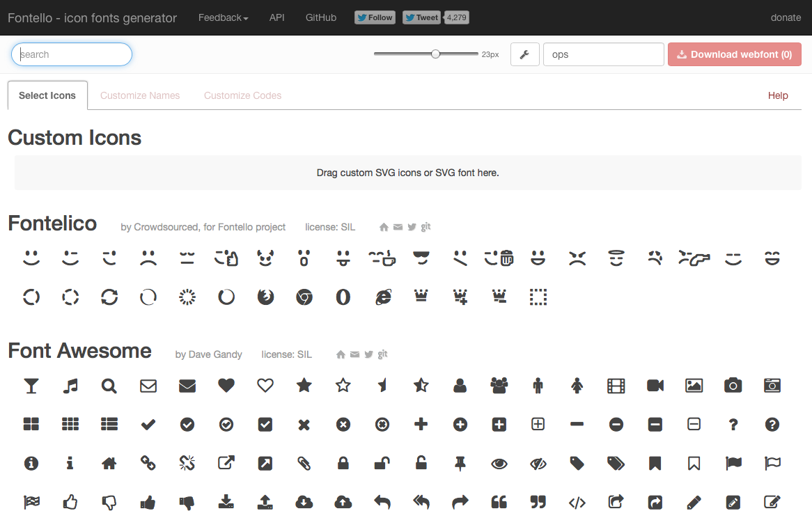Open the 4,279 tweet count bubble
812x511 pixels.
tap(456, 17)
